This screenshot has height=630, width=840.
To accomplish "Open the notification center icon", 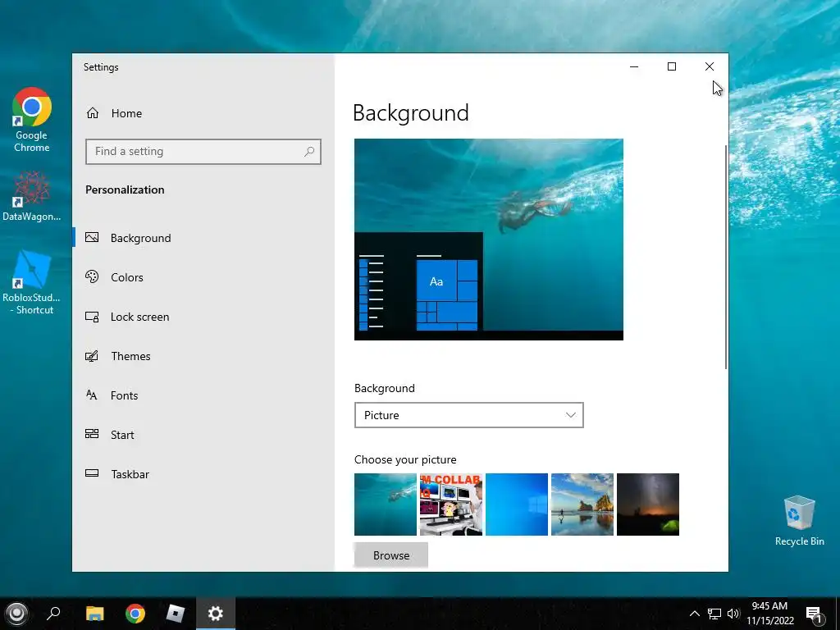I will click(815, 614).
